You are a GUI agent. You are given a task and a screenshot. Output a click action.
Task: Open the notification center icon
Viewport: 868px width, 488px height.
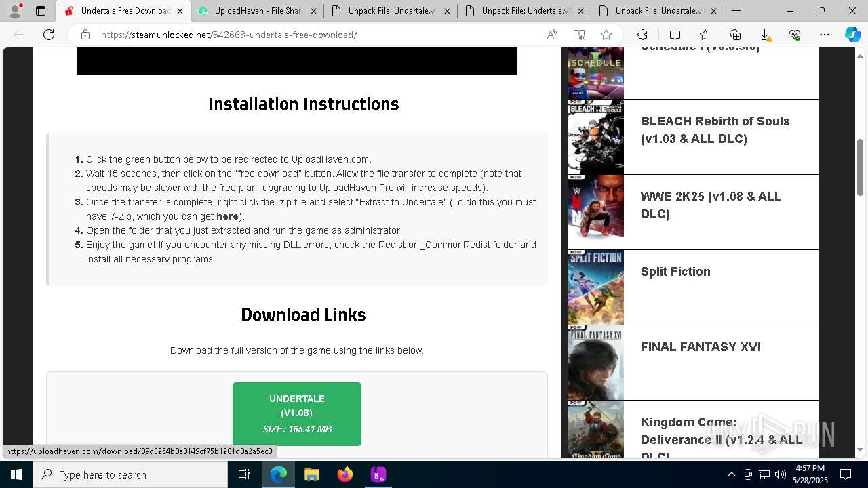pos(846,474)
